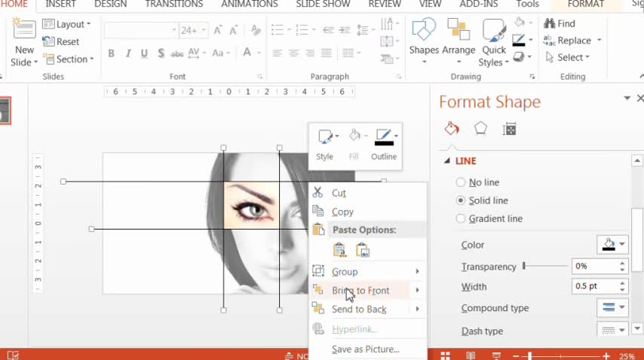Decrease the list indent level

point(328,30)
